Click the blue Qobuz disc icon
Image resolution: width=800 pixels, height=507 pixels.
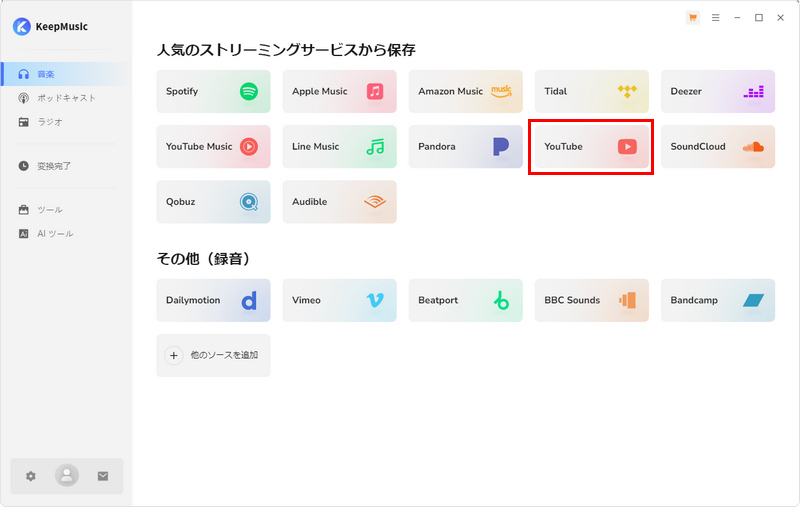point(249,202)
